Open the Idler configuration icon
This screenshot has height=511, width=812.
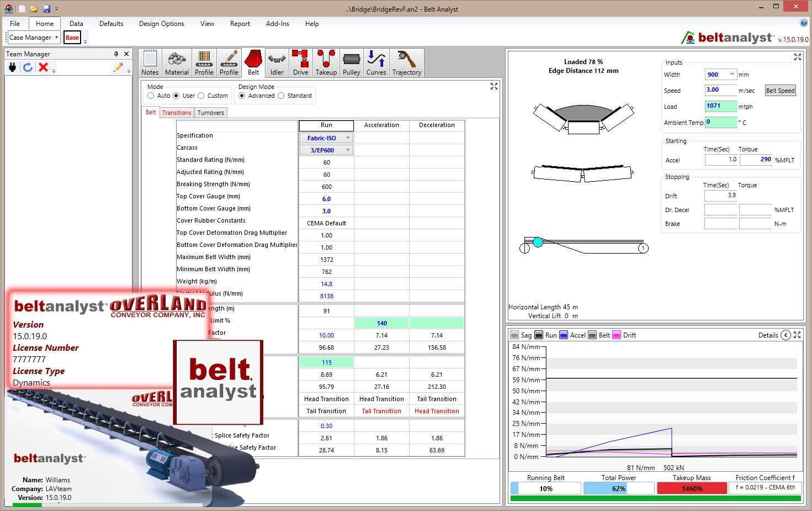coord(277,62)
